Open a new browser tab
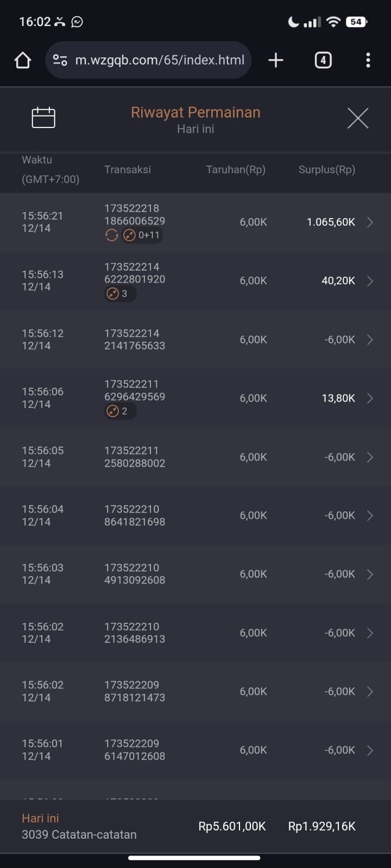Viewport: 391px width, 868px height. pyautogui.click(x=276, y=60)
